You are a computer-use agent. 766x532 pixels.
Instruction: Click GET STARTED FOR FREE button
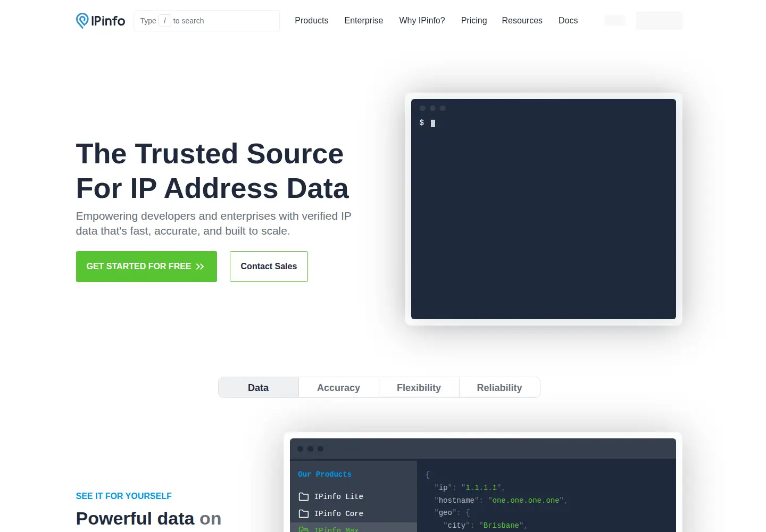tap(146, 267)
